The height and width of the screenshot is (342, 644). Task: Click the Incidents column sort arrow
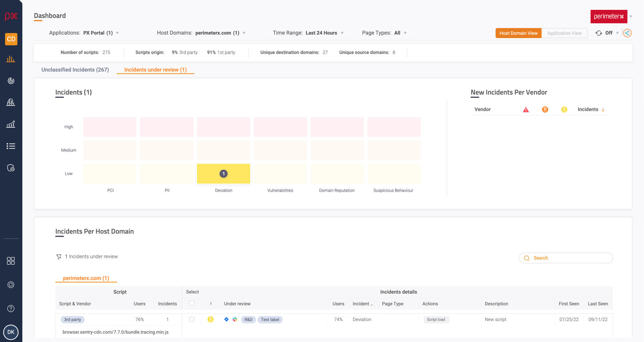click(x=603, y=110)
